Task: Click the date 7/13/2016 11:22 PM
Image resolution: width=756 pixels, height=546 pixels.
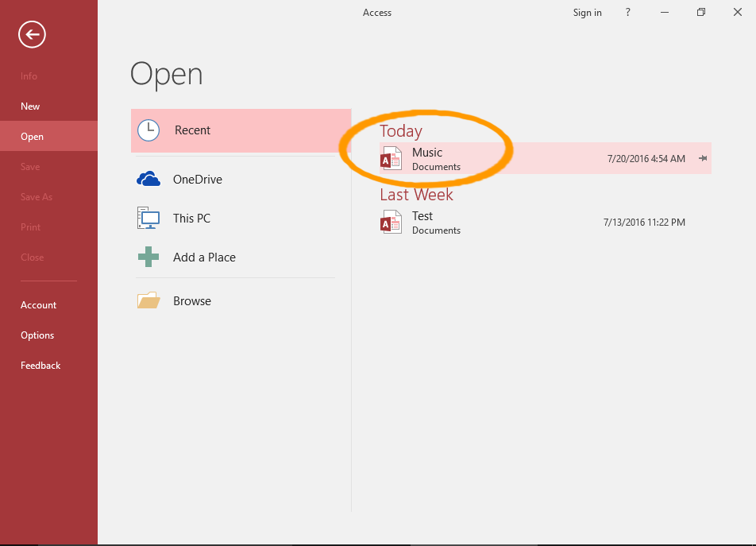Action: coord(644,223)
